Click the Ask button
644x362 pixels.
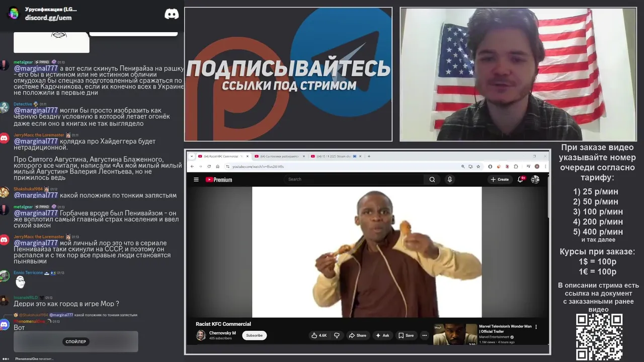point(382,335)
